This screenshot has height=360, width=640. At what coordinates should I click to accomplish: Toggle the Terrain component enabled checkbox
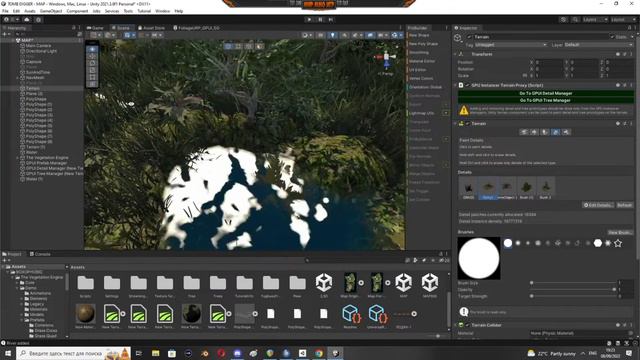(467, 124)
